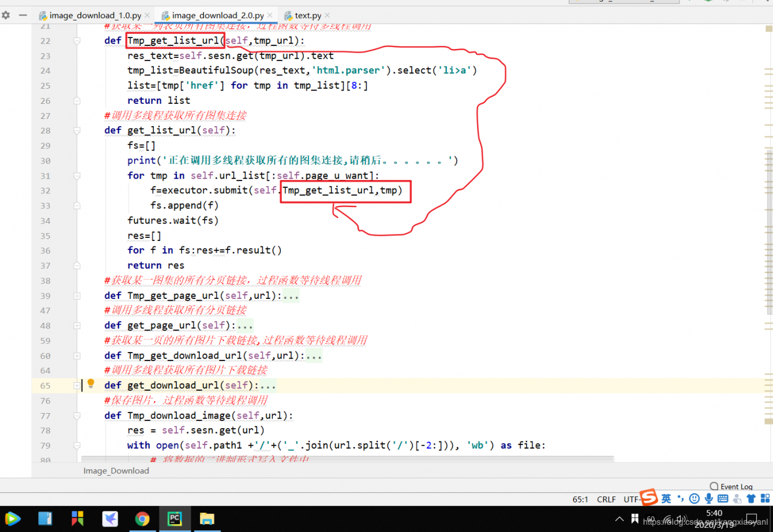Click the blue notebook app in taskbar
The width and height of the screenshot is (773, 532).
click(45, 519)
